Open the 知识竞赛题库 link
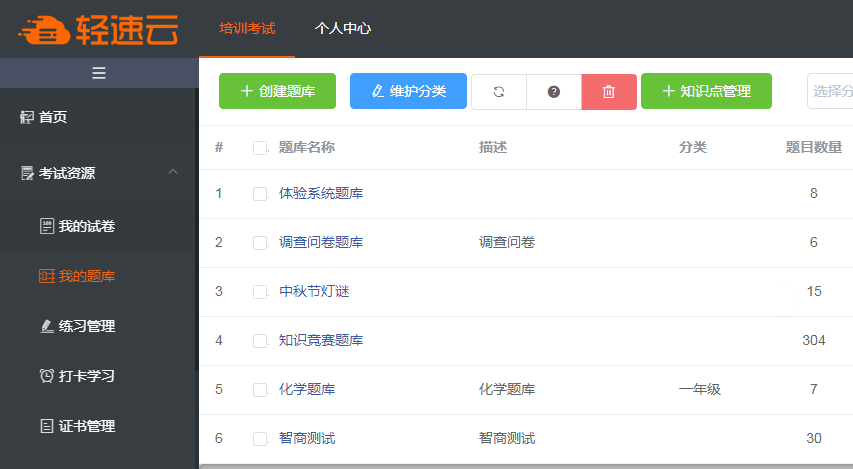Image resolution: width=853 pixels, height=469 pixels. pos(320,340)
